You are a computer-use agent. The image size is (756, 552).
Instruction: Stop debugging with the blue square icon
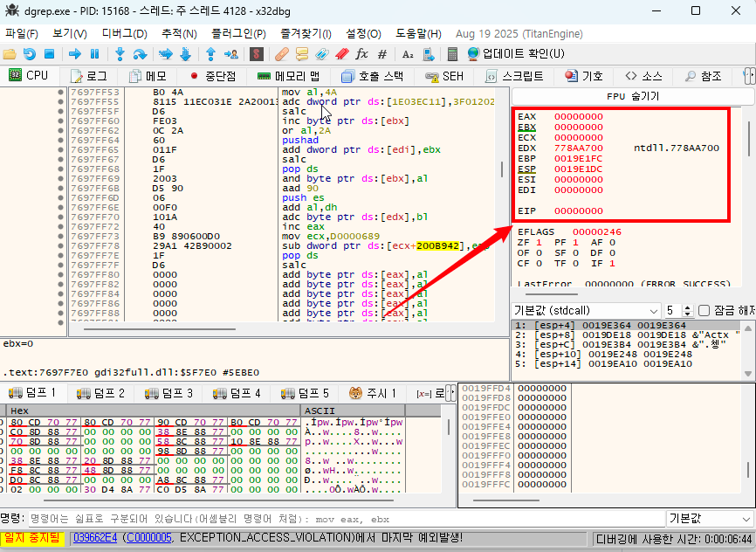click(50, 54)
